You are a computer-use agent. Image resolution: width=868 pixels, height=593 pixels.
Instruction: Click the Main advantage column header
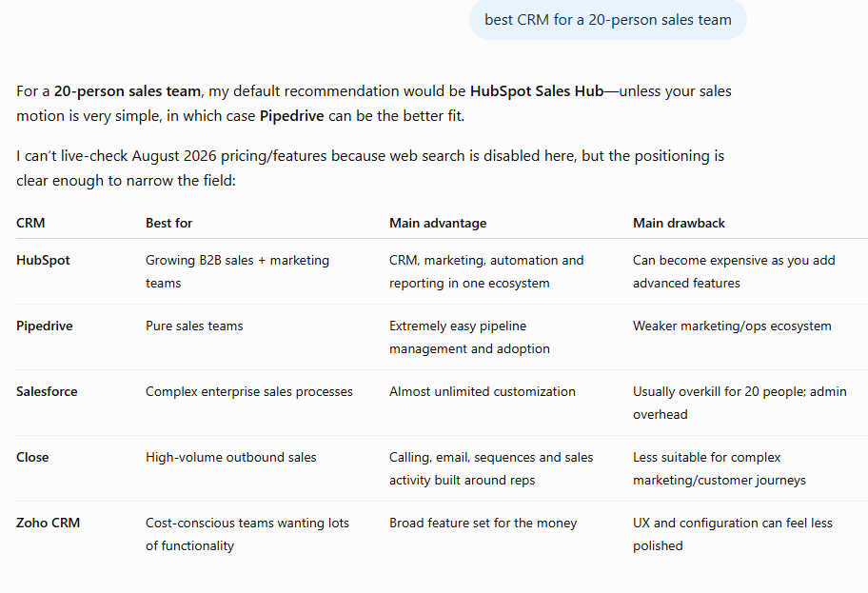pos(438,223)
